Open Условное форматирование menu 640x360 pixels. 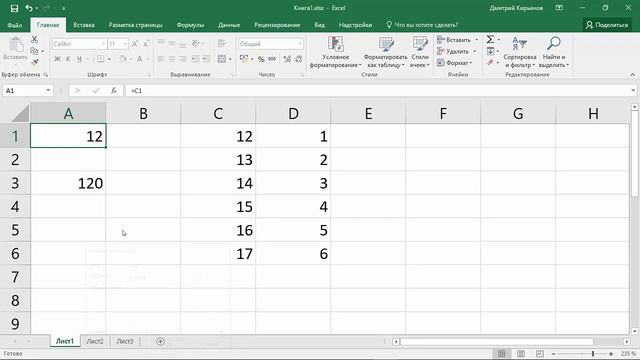point(336,52)
